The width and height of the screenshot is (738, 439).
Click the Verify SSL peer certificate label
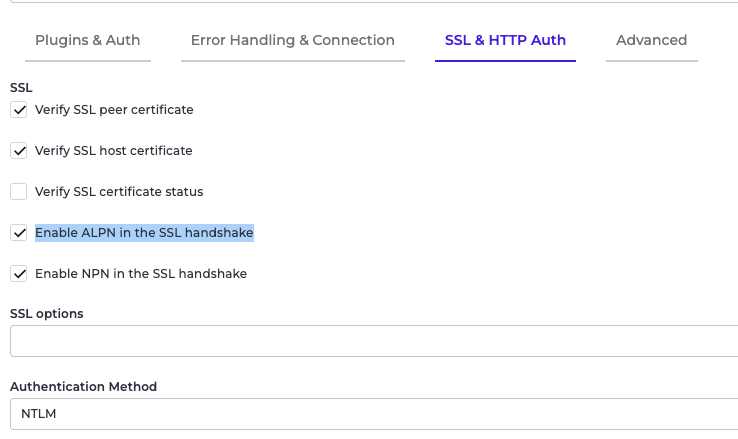coord(114,110)
